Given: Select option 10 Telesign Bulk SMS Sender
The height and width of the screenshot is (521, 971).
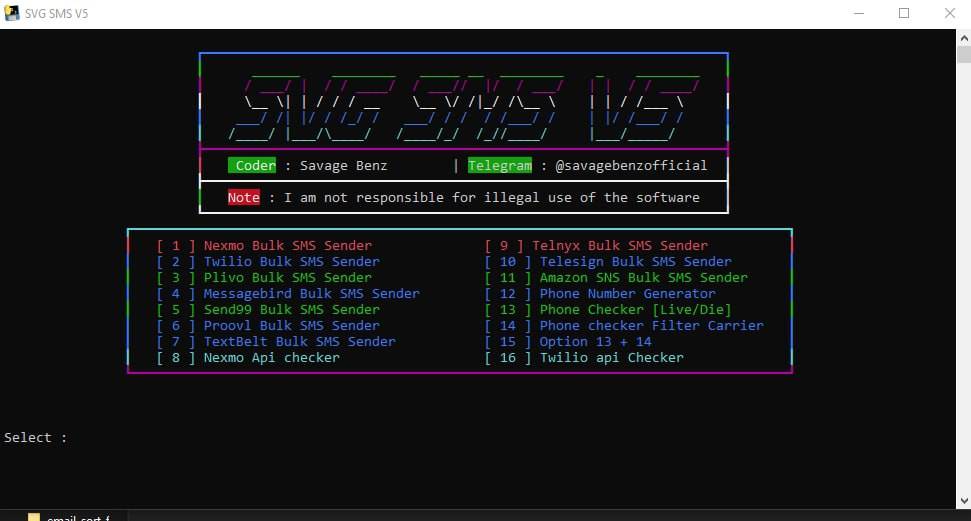Looking at the screenshot, I should click(608, 261).
